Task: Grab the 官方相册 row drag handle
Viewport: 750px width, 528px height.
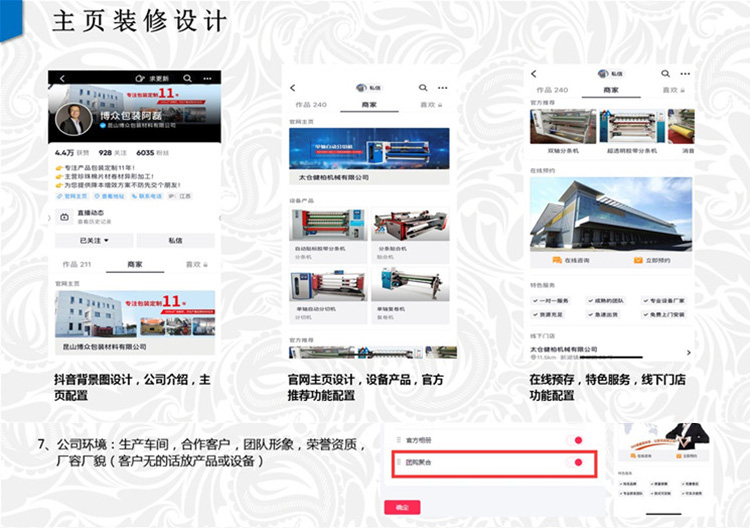Action: pos(398,440)
